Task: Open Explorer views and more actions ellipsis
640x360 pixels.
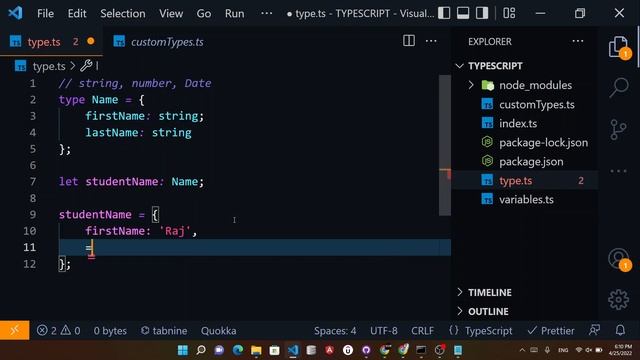Action: pyautogui.click(x=578, y=41)
